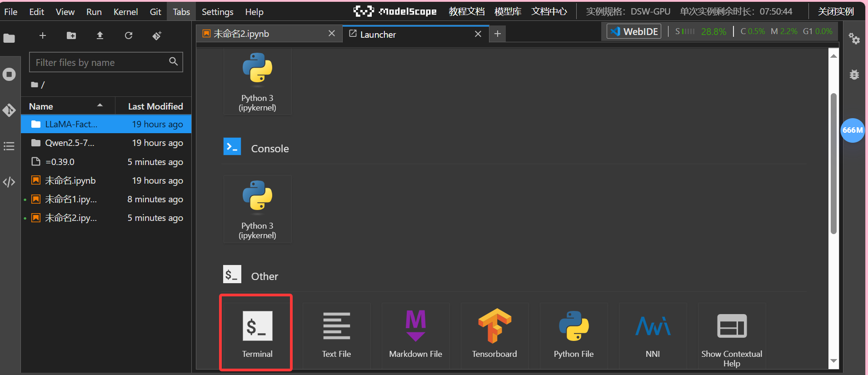Viewport: 868px width, 375px height.
Task: Select the 未命名2.ipy... notebook in file list
Action: (x=106, y=218)
